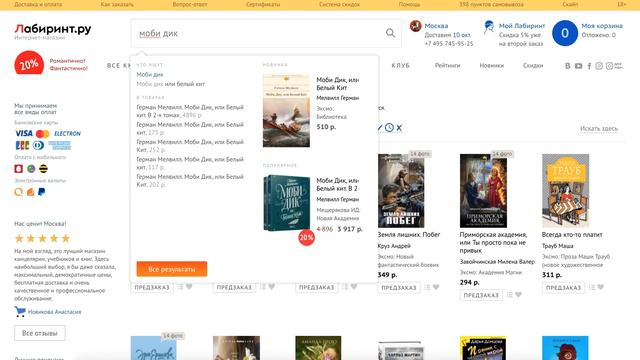Click the Все отзывы button
The height and width of the screenshot is (360, 640).
40,333
